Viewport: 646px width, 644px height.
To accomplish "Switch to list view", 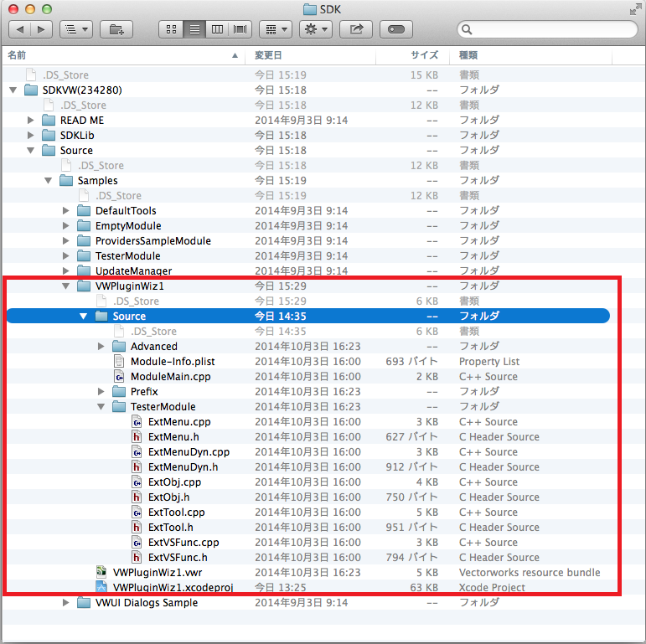I will click(194, 29).
